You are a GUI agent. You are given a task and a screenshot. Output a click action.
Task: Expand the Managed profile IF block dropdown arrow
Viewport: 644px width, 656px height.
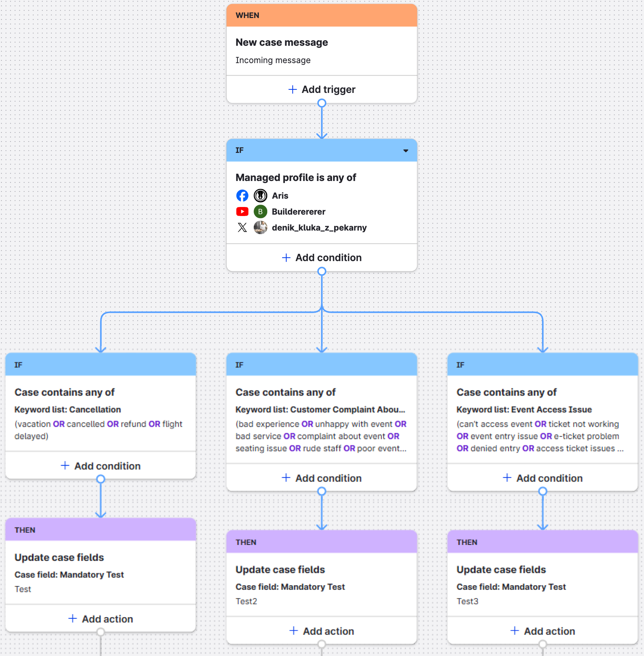406,150
